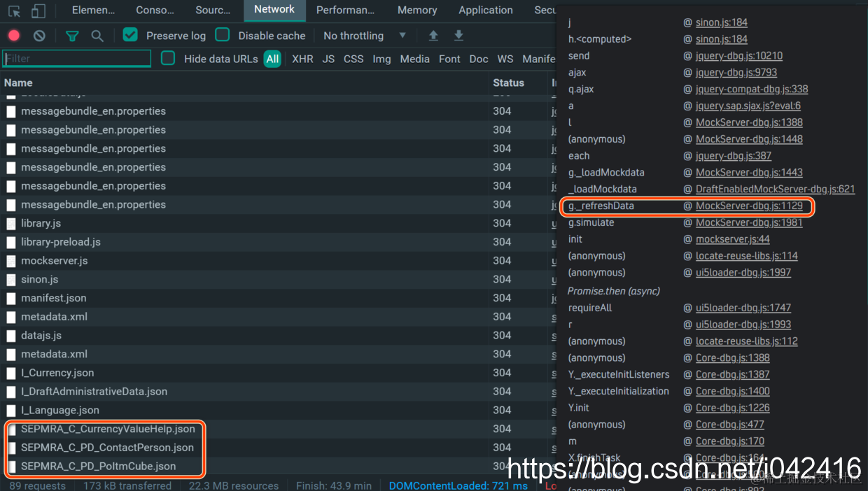Sort by the Status column header
868x491 pixels.
[x=508, y=83]
